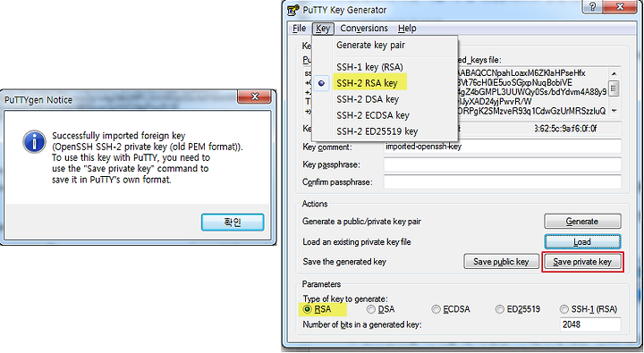Select SSH-2 ECDSA key menu entry

373,115
